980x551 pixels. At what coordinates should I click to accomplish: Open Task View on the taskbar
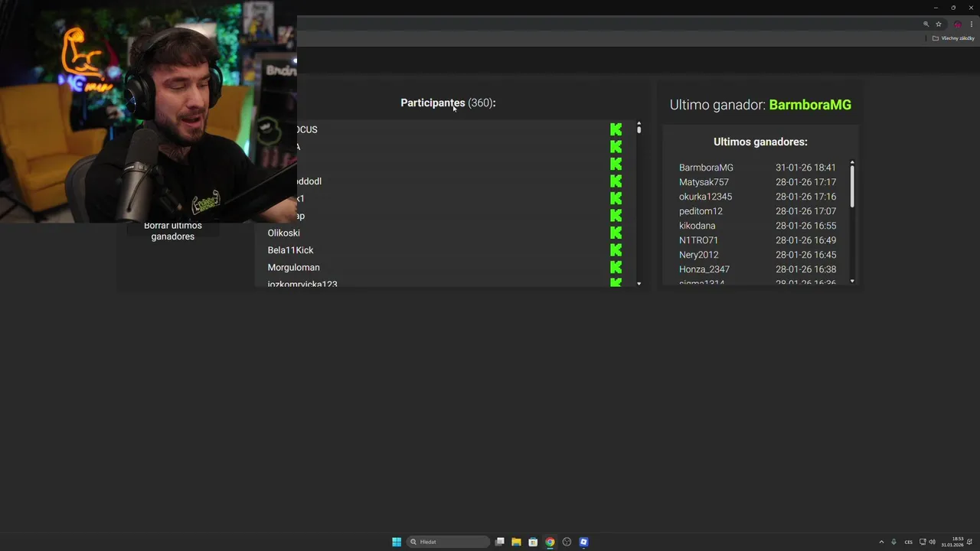click(x=500, y=542)
